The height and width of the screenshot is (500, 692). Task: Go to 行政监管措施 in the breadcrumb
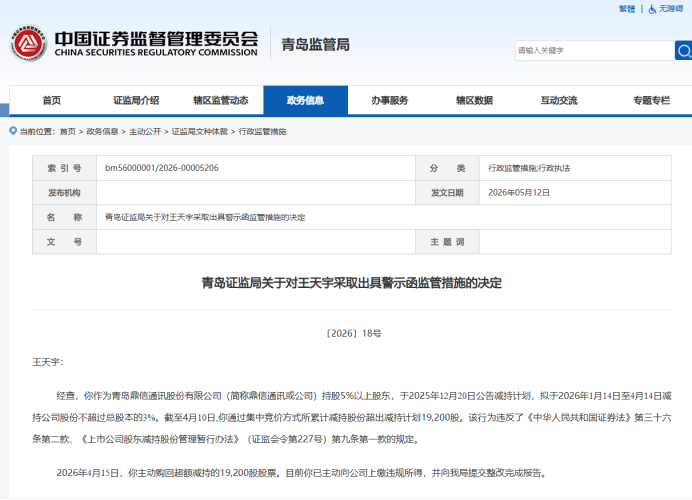click(x=262, y=132)
